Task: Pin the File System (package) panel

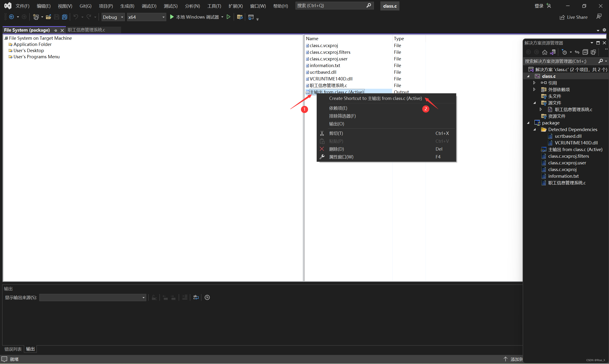Action: (55, 30)
